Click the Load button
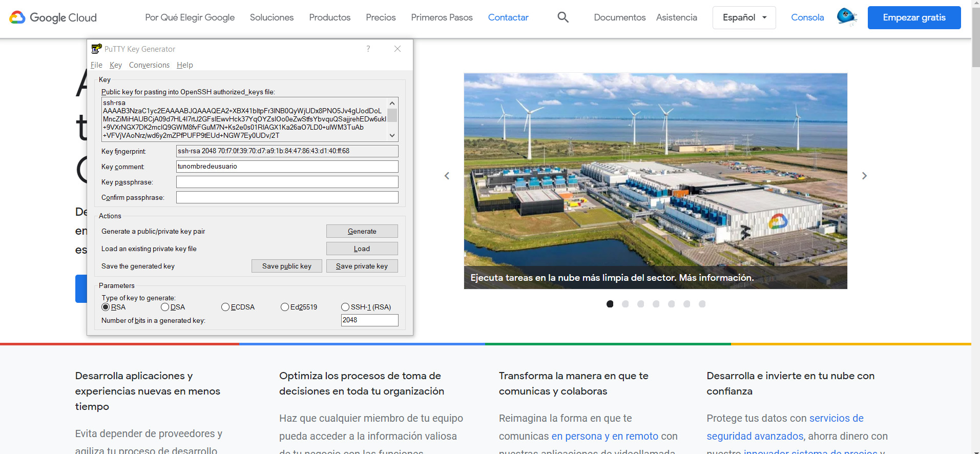The width and height of the screenshot is (980, 454). coord(362,249)
